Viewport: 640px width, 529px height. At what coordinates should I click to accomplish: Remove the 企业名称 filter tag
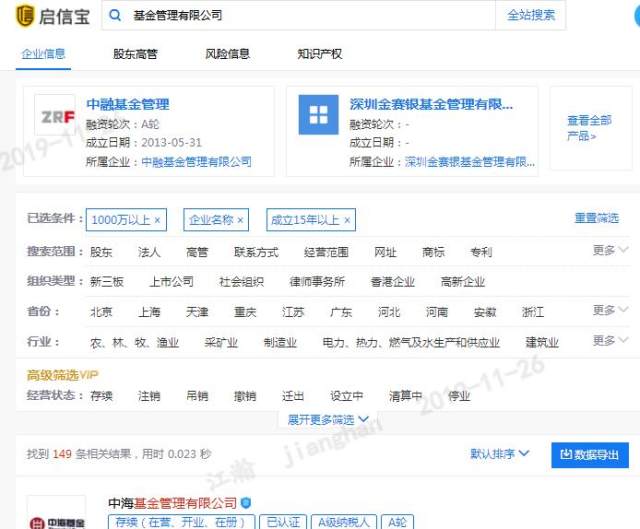click(x=240, y=220)
